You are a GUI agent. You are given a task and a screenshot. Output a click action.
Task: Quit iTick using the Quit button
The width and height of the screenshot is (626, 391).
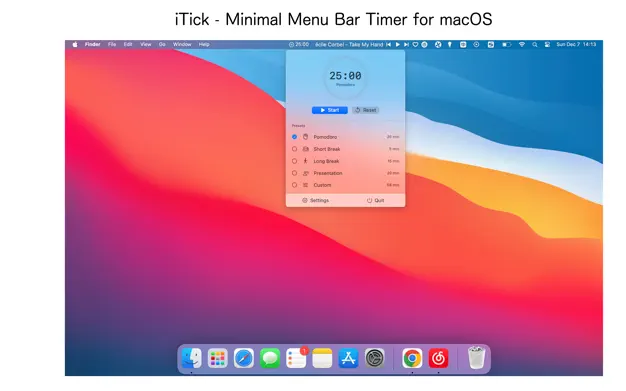coord(375,200)
